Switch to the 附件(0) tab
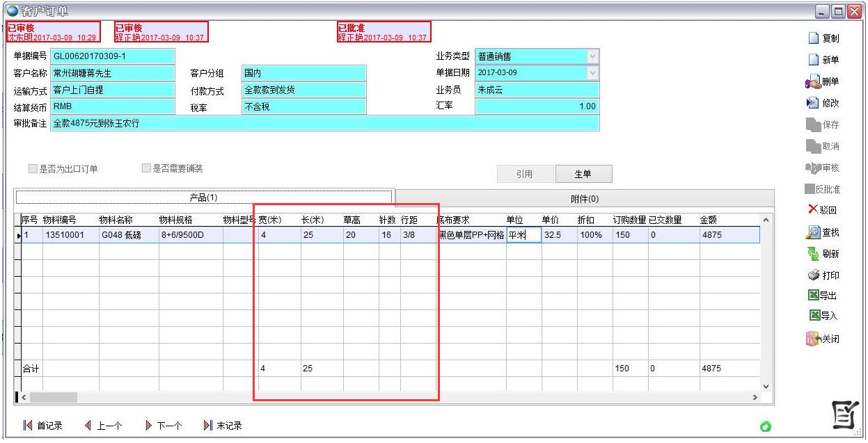 [583, 198]
